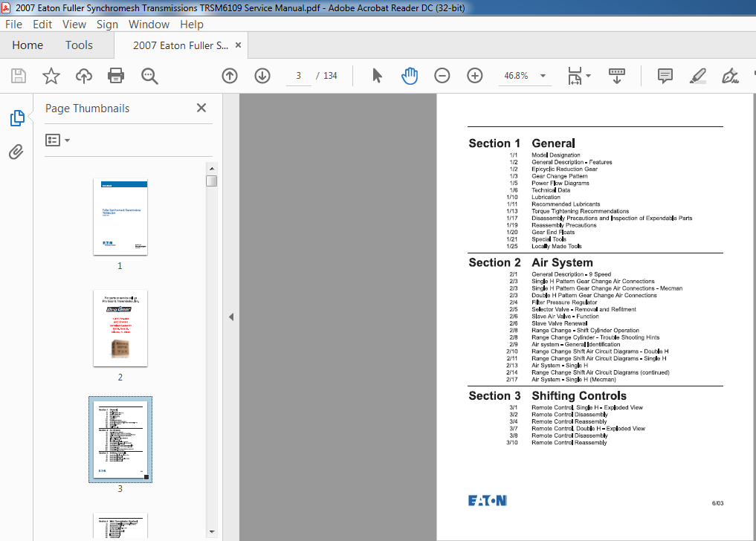Viewport: 756px width, 541px height.
Task: Click the thumbnails scrollbar thumb
Action: (212, 181)
